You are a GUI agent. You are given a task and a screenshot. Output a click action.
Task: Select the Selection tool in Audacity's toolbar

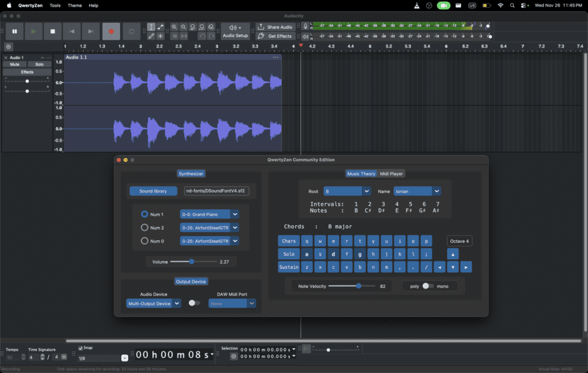tap(151, 27)
